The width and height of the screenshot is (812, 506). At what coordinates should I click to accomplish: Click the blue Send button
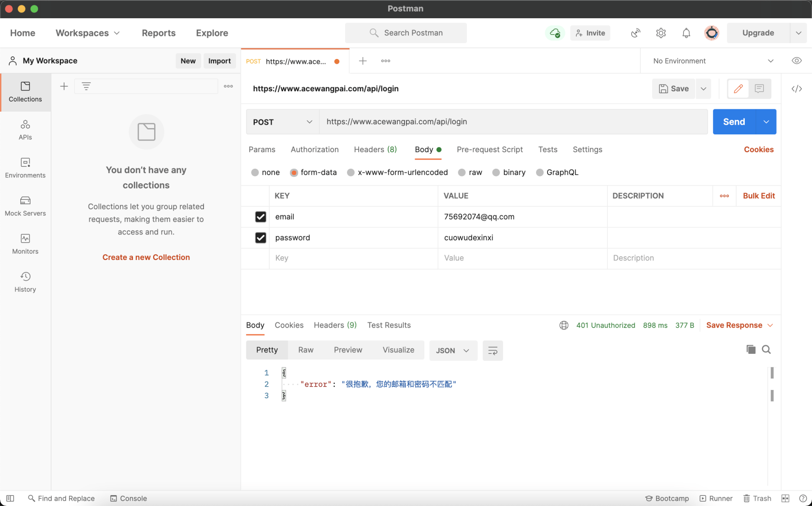tap(734, 122)
